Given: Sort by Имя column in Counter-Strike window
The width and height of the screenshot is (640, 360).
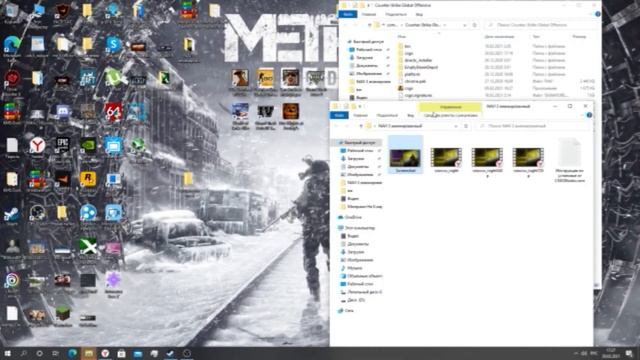Looking at the screenshot, I should point(402,37).
